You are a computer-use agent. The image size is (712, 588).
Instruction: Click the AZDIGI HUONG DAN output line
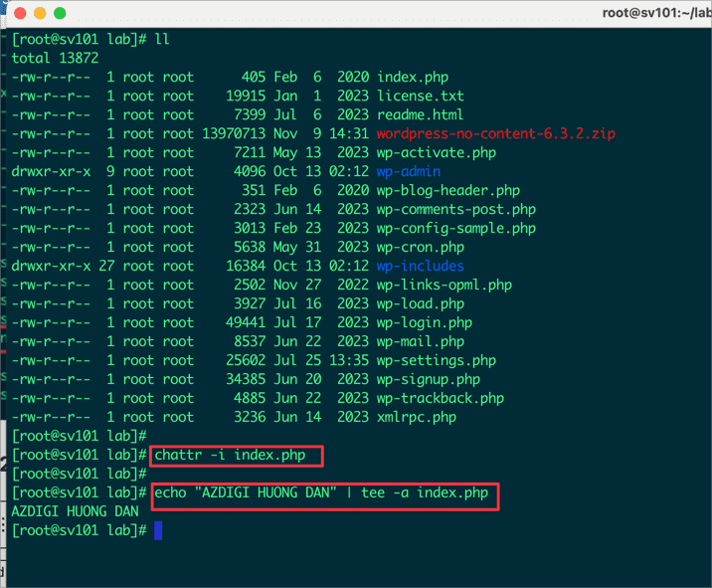click(x=76, y=511)
